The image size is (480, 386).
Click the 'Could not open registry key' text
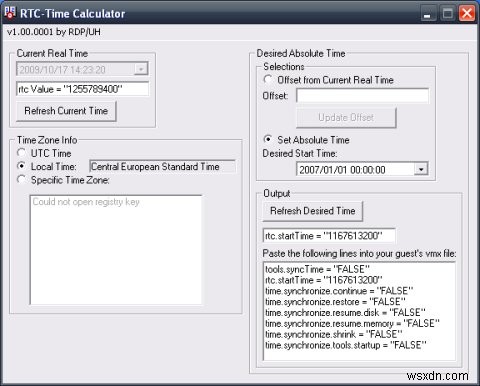[86, 202]
